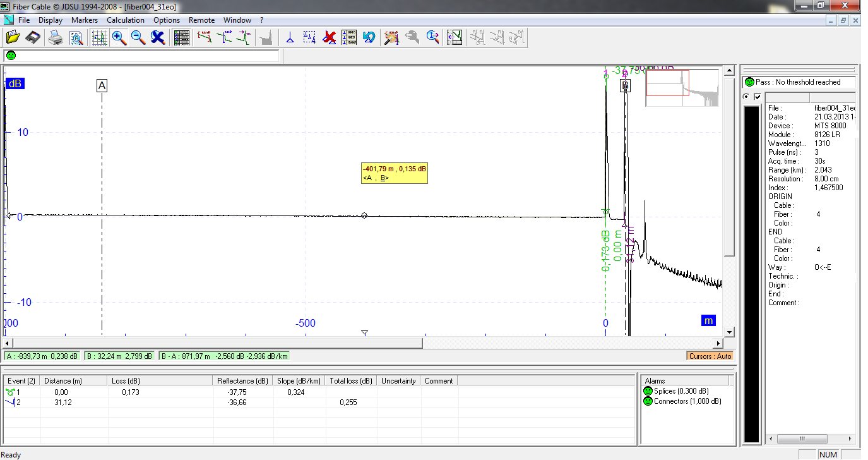Open the Calculation menu

(x=126, y=20)
